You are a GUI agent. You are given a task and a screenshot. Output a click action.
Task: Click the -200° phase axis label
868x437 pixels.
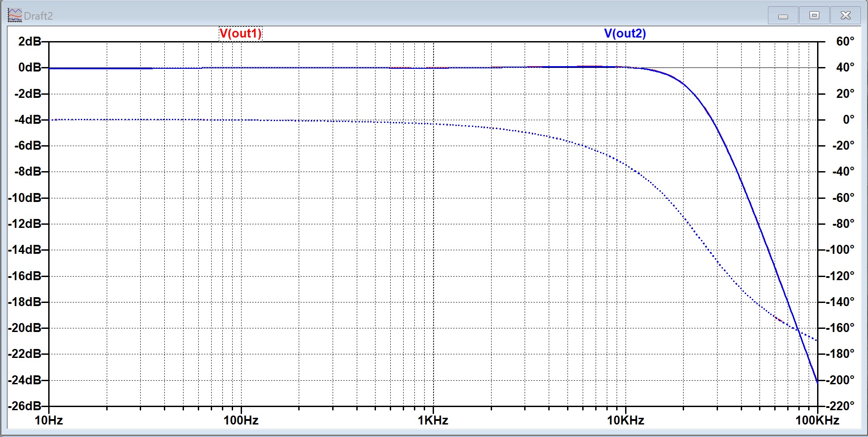841,380
